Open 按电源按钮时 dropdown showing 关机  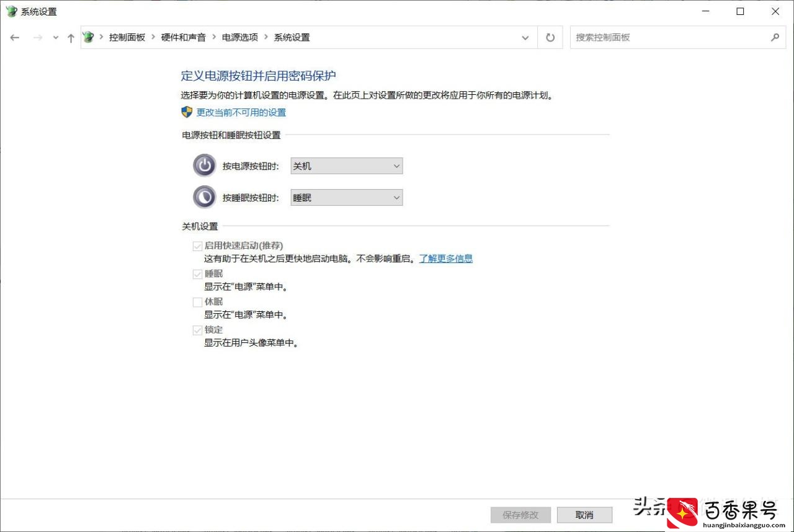coord(347,166)
